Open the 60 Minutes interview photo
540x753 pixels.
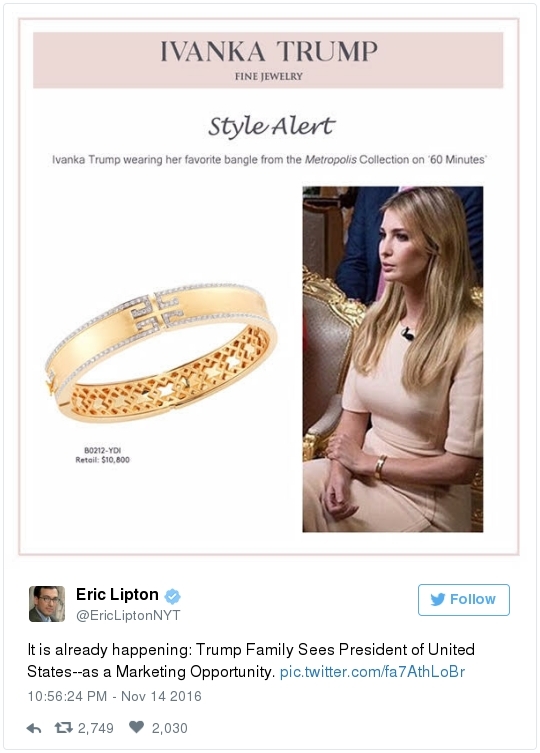393,359
